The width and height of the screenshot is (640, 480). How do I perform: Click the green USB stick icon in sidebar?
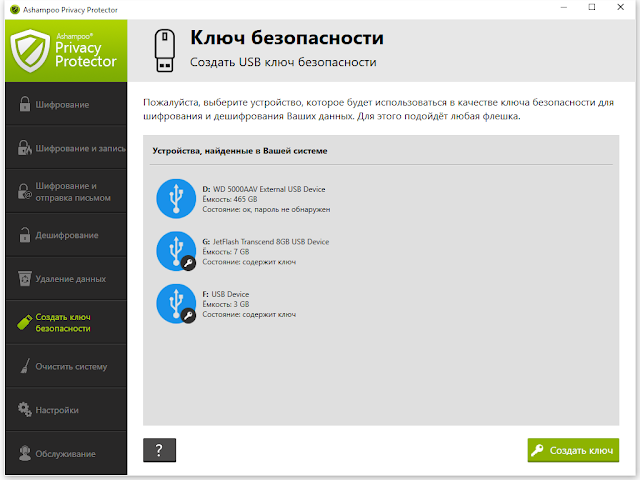point(24,322)
